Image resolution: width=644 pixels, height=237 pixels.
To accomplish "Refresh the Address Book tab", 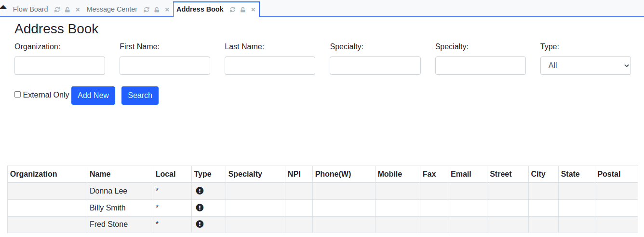I will coord(233,10).
